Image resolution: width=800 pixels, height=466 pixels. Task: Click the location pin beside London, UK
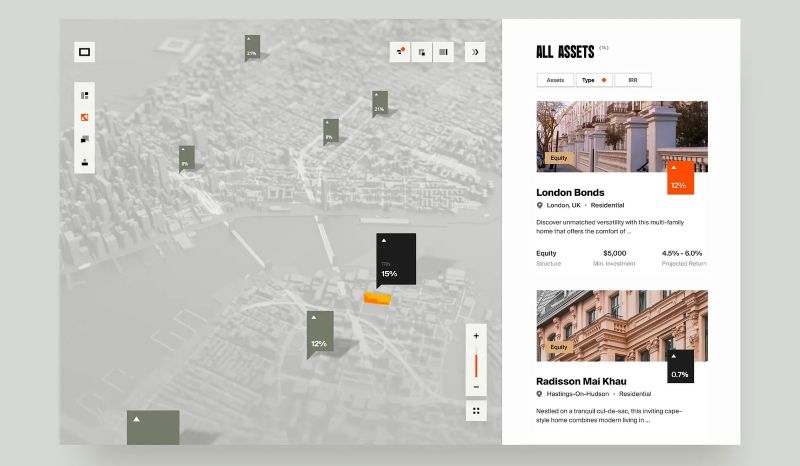coord(539,205)
